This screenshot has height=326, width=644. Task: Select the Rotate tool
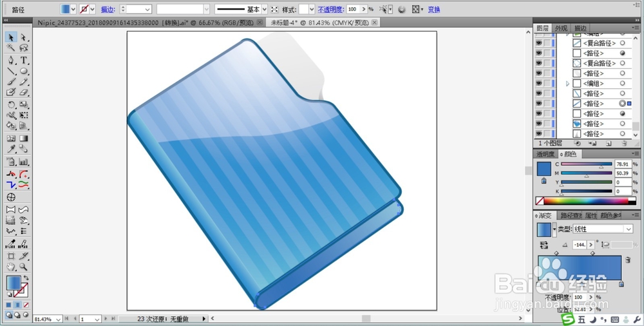(x=11, y=105)
